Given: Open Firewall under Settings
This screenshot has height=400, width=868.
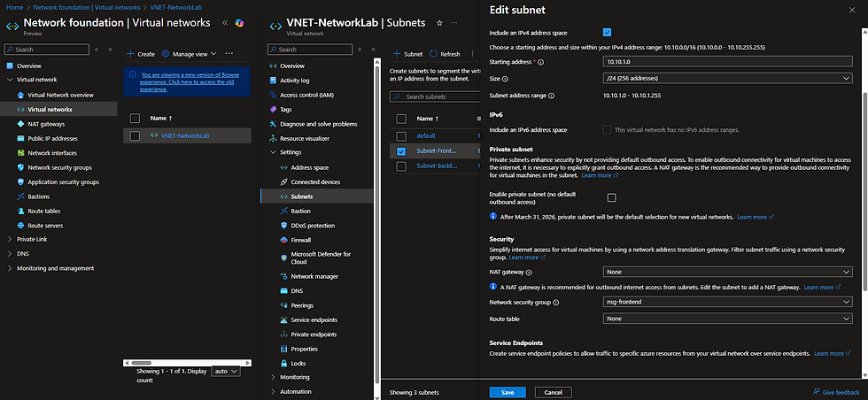Looking at the screenshot, I should coord(300,240).
